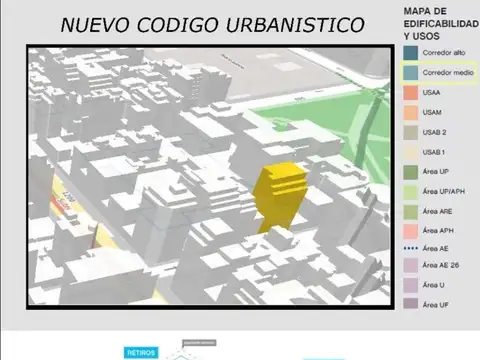Select the Área APH pink swatch

tap(410, 231)
